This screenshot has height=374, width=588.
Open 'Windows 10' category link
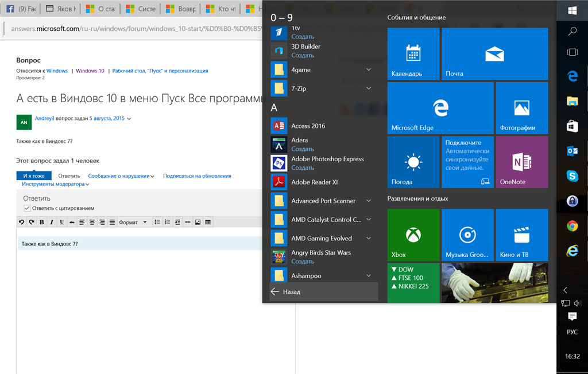(x=90, y=71)
